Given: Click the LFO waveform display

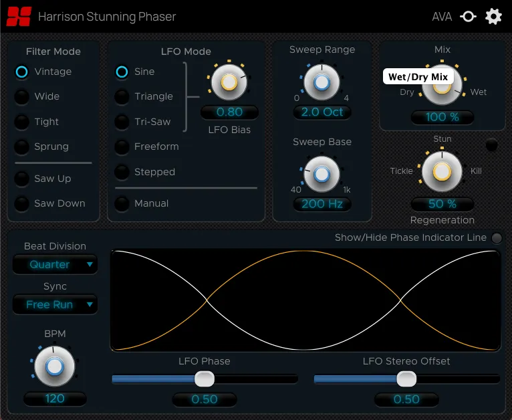Looking at the screenshot, I should [305, 300].
